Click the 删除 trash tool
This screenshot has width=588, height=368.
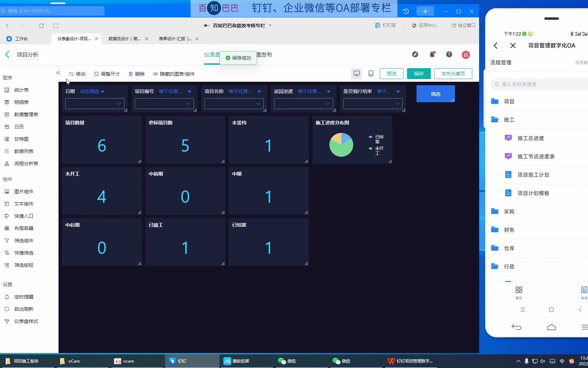136,74
